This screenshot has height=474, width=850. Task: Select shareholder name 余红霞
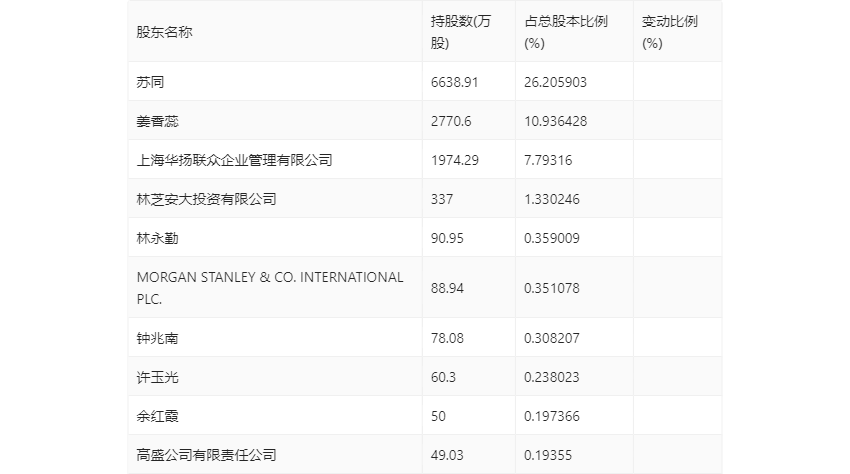[157, 416]
